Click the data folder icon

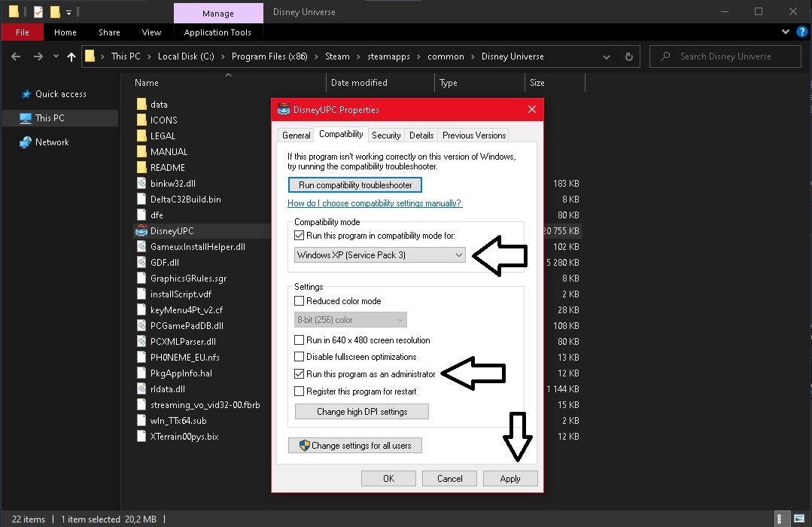pyautogui.click(x=141, y=105)
